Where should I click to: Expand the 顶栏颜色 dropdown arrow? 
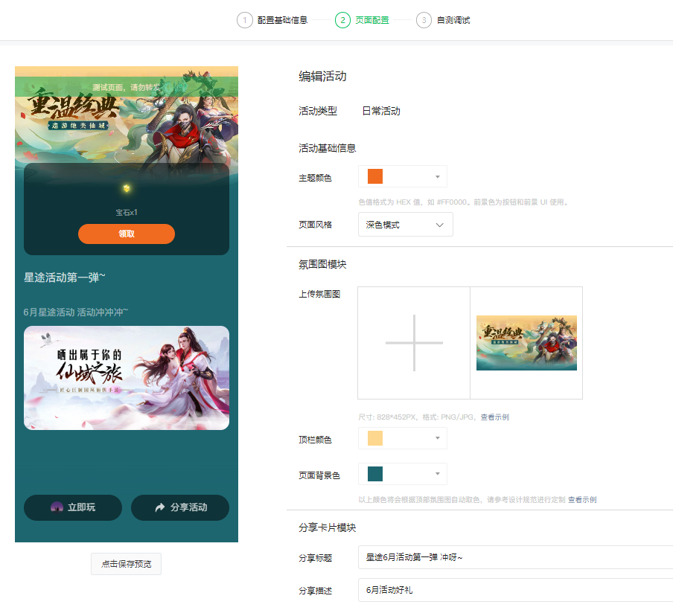pyautogui.click(x=437, y=438)
